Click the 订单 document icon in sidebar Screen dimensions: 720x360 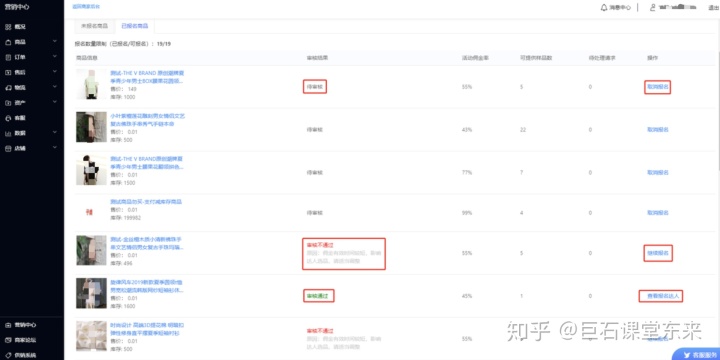[8, 57]
